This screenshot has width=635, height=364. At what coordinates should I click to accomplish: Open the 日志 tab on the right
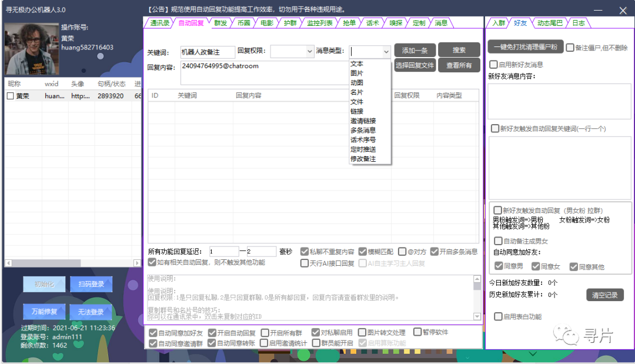point(579,23)
